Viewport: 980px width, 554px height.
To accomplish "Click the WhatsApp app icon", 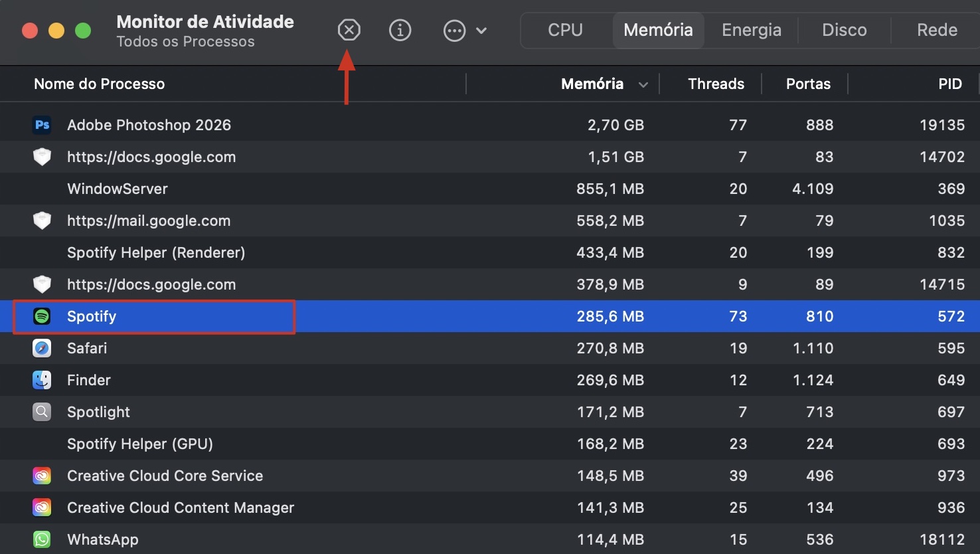I will [x=41, y=539].
